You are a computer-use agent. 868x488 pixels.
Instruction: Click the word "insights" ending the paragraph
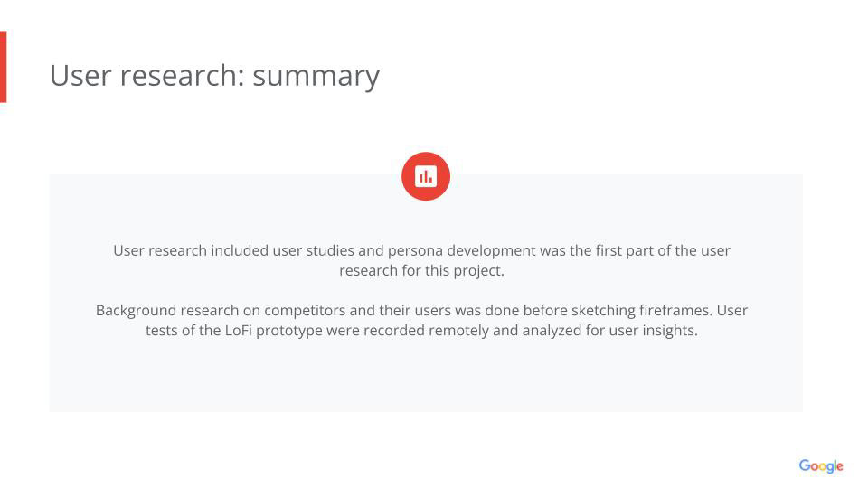[669, 330]
